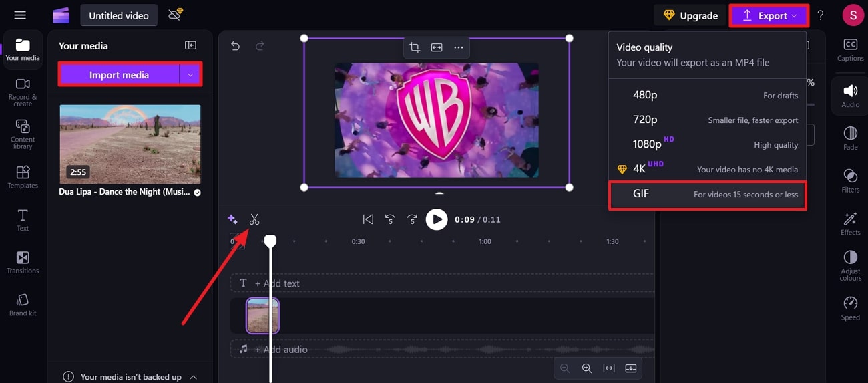Click the cloud backup off icon
The height and width of the screenshot is (383, 868).
coord(176,14)
